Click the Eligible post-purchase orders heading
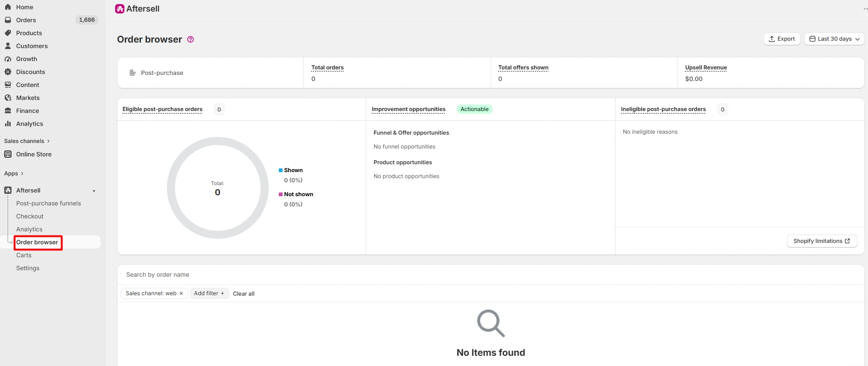 pos(162,109)
